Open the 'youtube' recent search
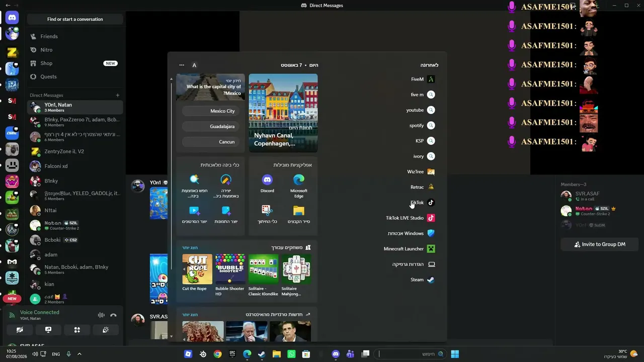The height and width of the screenshot is (362, 644). pos(421,110)
